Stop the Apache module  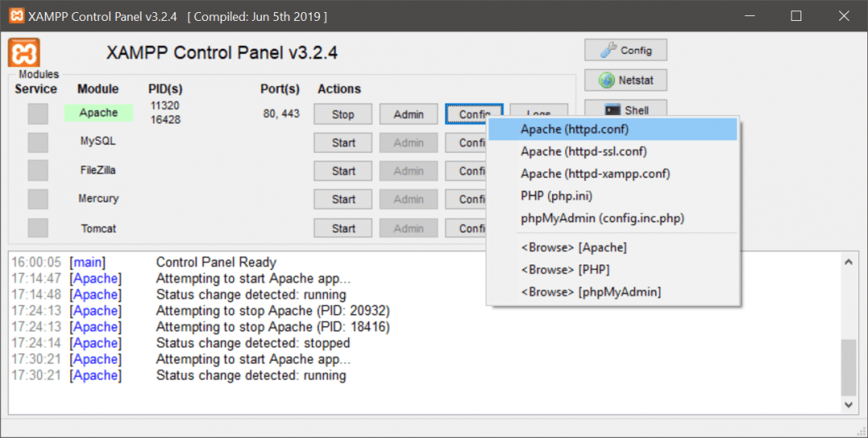[343, 114]
